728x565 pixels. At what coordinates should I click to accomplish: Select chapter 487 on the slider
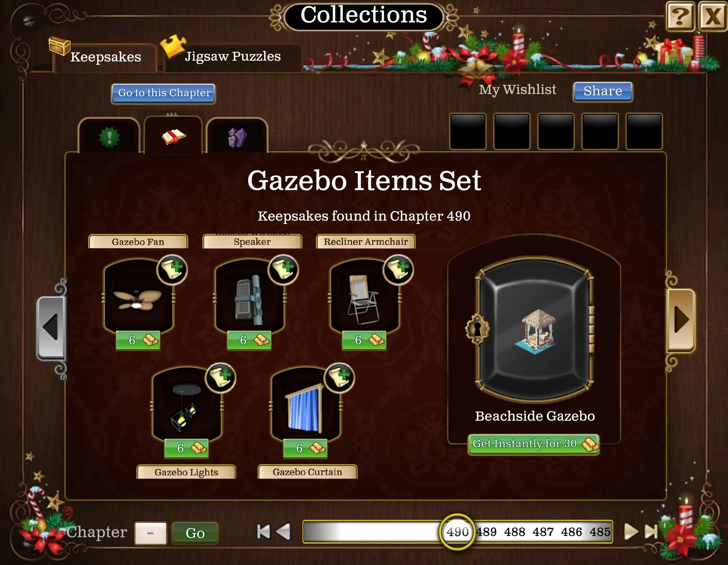pos(543,532)
